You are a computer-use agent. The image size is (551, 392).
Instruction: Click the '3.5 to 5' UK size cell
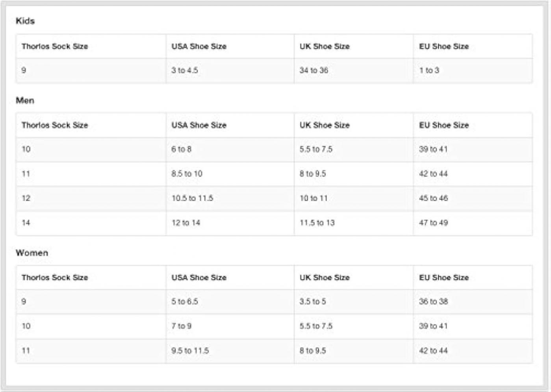(313, 301)
